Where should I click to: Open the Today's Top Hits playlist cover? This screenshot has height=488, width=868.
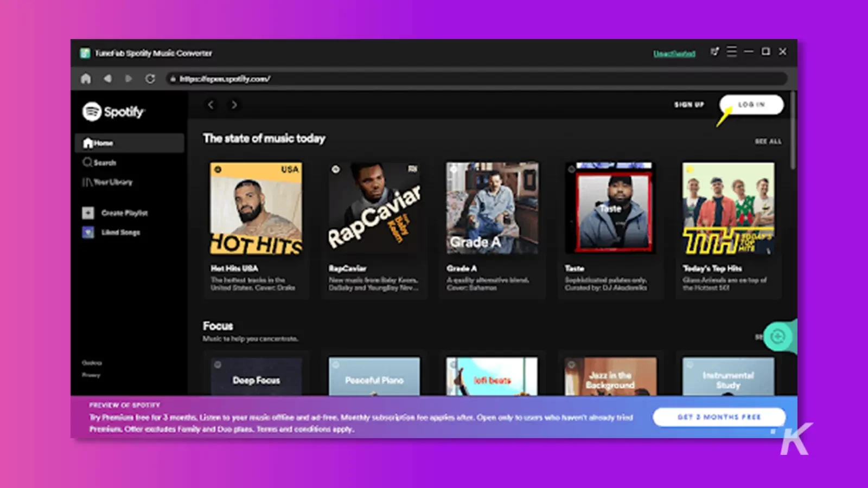[729, 208]
